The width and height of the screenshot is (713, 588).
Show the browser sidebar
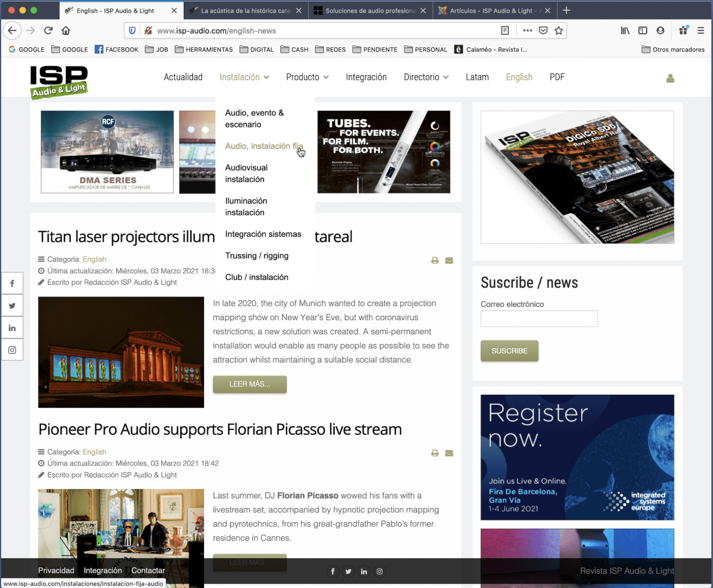coord(643,30)
